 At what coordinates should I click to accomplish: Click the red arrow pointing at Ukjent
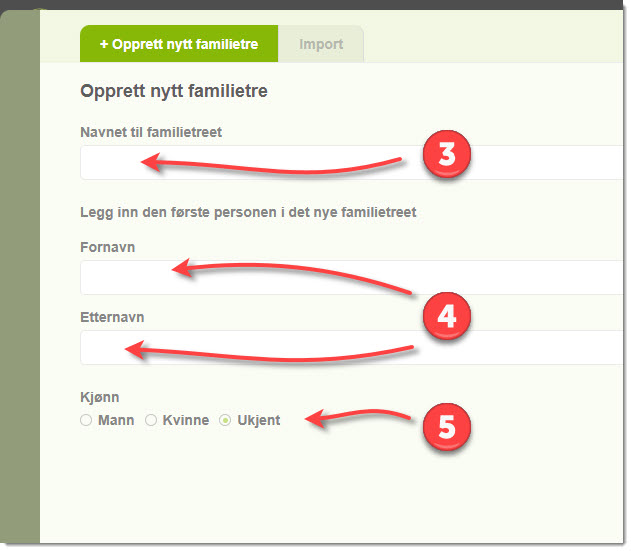358,417
